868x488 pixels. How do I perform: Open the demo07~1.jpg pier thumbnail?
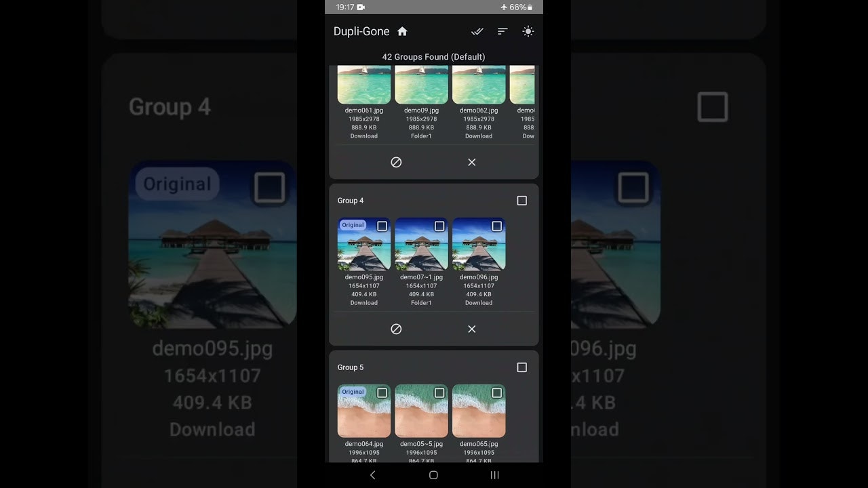pyautogui.click(x=421, y=244)
